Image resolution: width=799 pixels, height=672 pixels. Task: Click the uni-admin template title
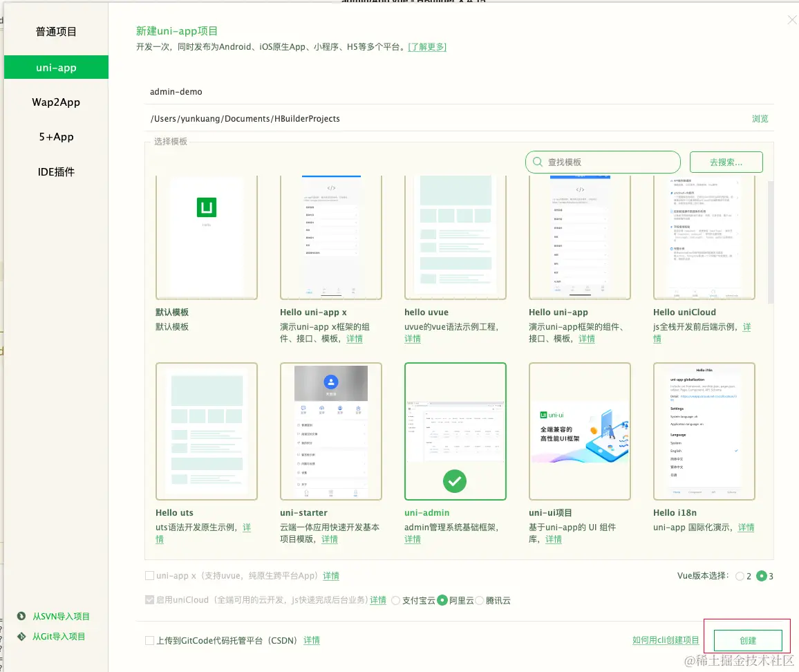(427, 513)
